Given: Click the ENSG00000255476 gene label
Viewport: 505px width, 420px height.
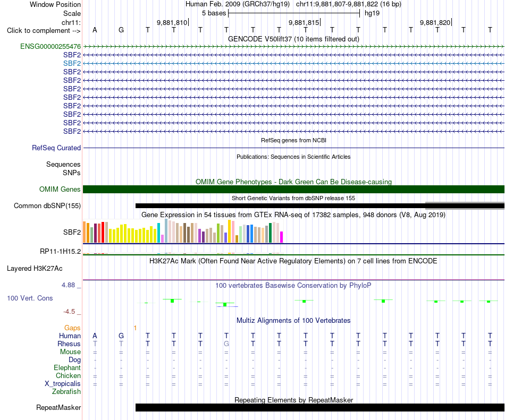Looking at the screenshot, I should coord(50,46).
